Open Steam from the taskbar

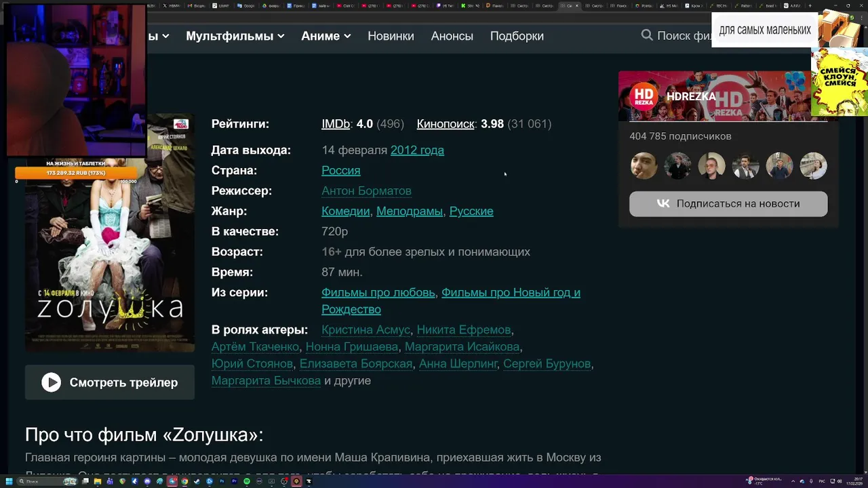(197, 481)
